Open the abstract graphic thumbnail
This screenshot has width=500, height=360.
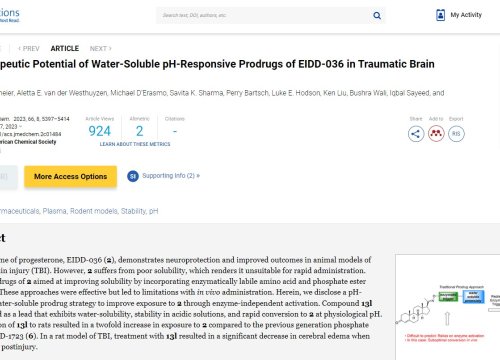pos(448,307)
